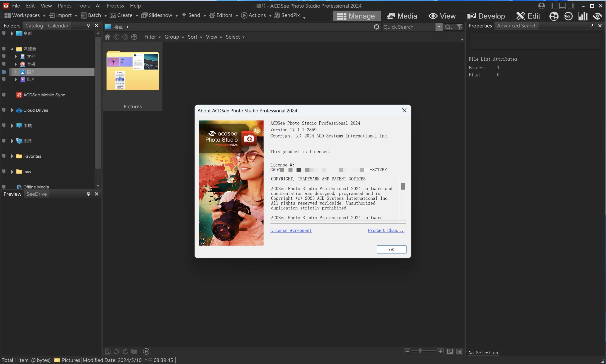Click the user account icon in title bar

point(541,6)
